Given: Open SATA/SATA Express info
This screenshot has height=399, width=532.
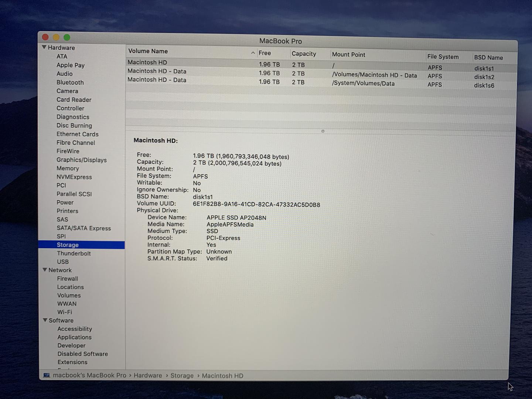Looking at the screenshot, I should point(84,228).
